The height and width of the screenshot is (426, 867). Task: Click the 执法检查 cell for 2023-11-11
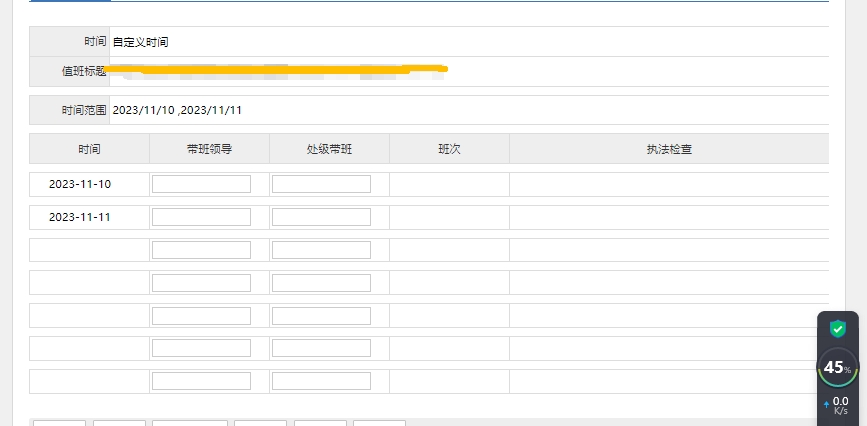click(669, 217)
